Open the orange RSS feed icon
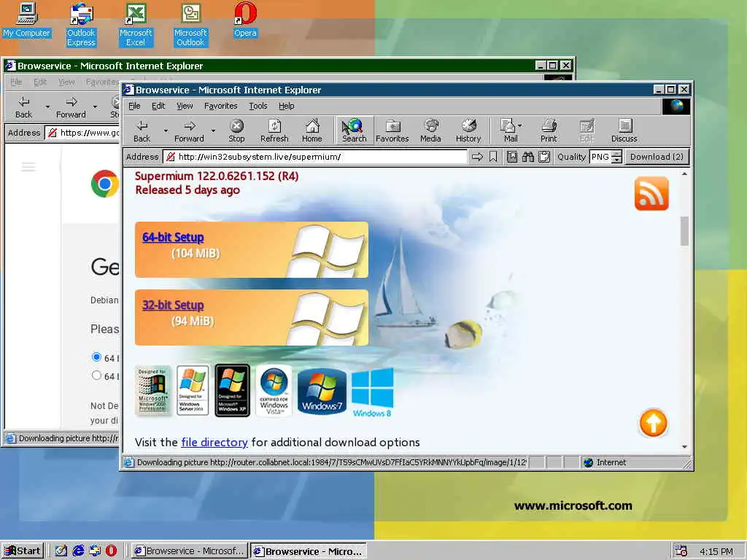The image size is (747, 560). click(x=651, y=193)
